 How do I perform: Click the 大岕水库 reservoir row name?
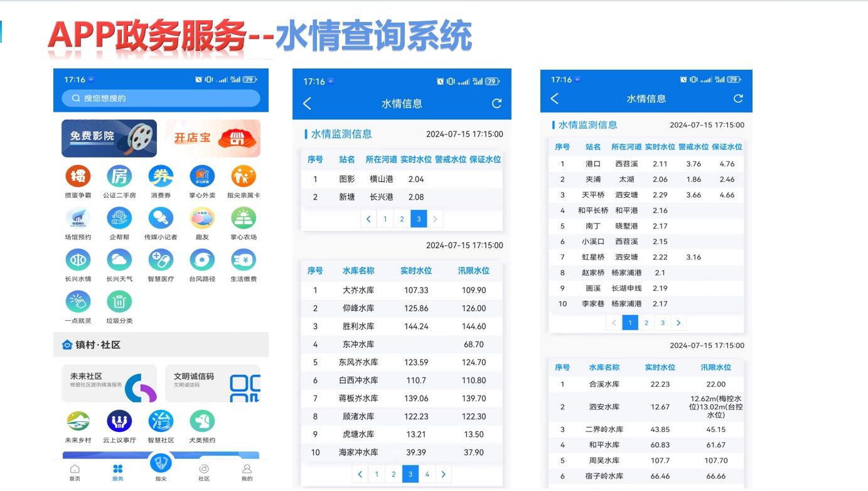tap(358, 290)
